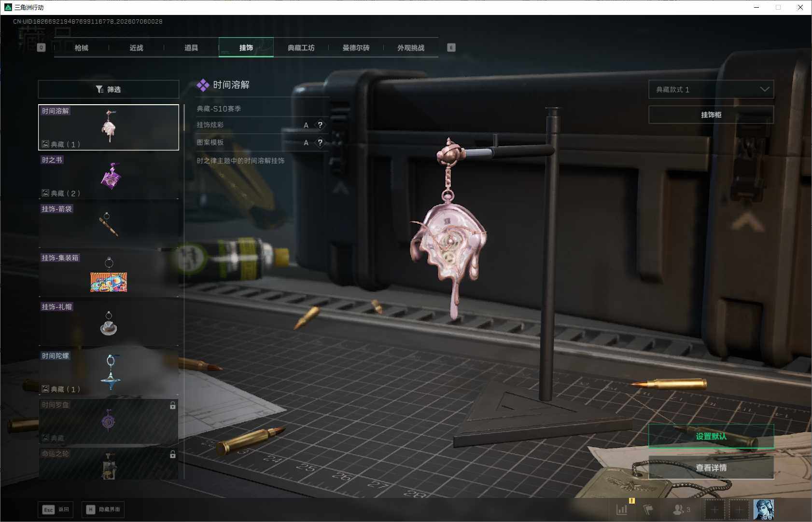The height and width of the screenshot is (522, 812).
Task: Click the 查看详情 button
Action: [711, 467]
